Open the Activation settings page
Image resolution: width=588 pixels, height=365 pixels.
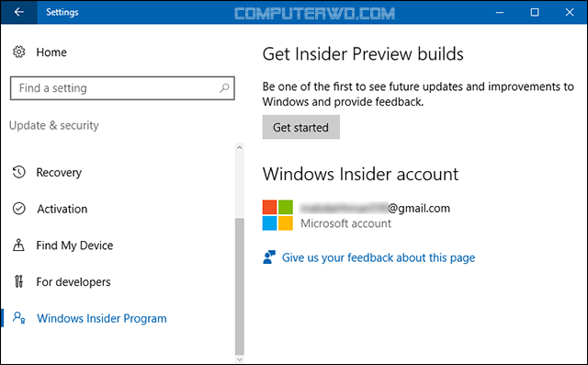[62, 209]
